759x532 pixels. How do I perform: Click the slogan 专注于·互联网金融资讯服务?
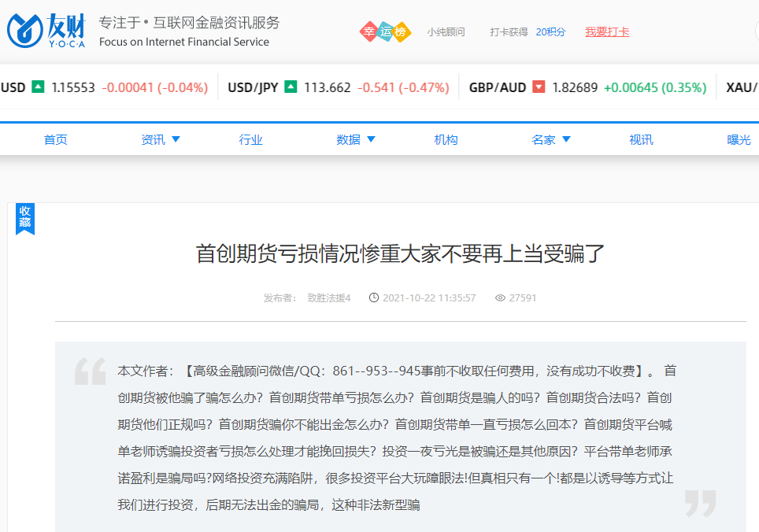click(x=189, y=23)
